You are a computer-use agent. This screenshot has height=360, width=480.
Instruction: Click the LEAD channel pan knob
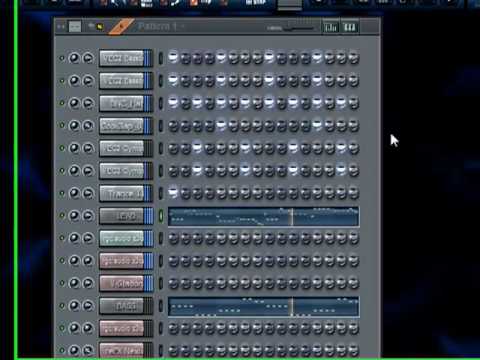74,216
